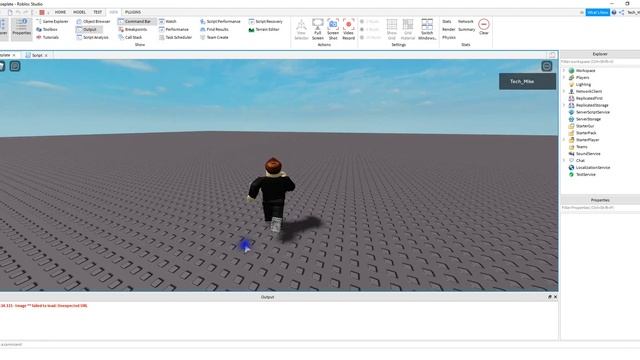The image size is (640, 360).
Task: Expand the NetworkClient tree node
Action: pyautogui.click(x=564, y=91)
